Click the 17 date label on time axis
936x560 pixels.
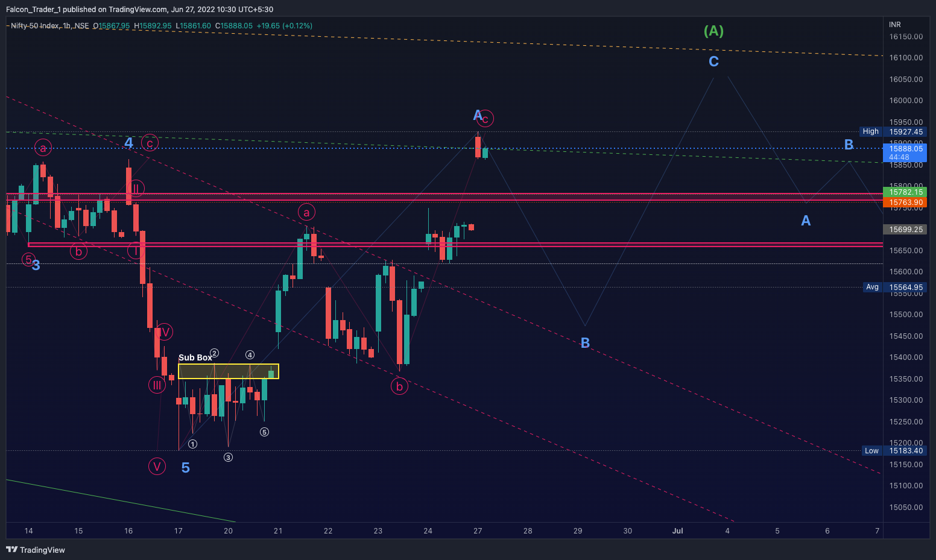pos(179,531)
